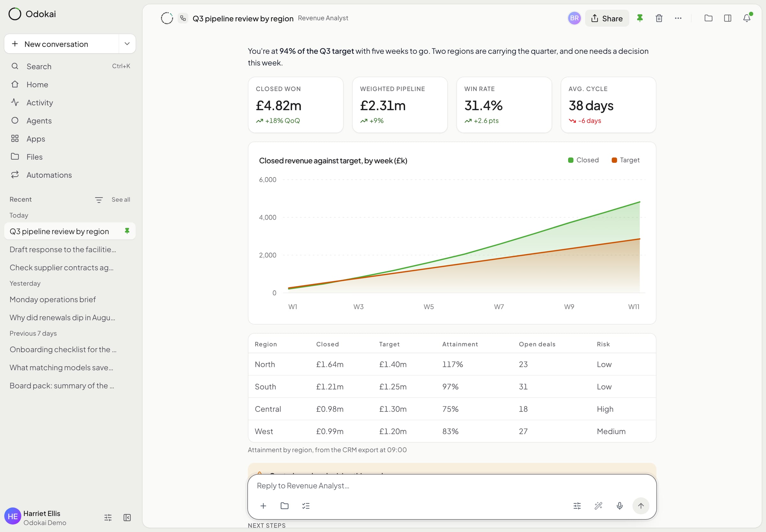Image resolution: width=766 pixels, height=532 pixels.
Task: Open the three-dot more options menu
Action: coord(678,18)
